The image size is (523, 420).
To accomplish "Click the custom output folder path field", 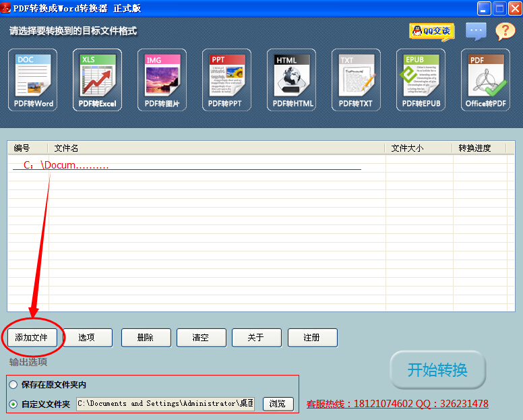I will 165,404.
